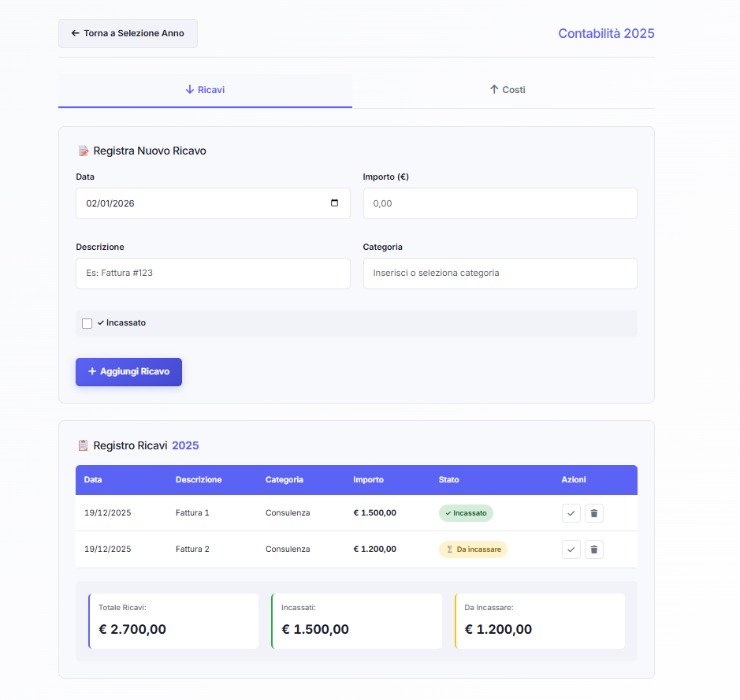Click the Registra Nuovo Ricavo notepad icon
This screenshot has height=700, width=740.
pos(83,151)
